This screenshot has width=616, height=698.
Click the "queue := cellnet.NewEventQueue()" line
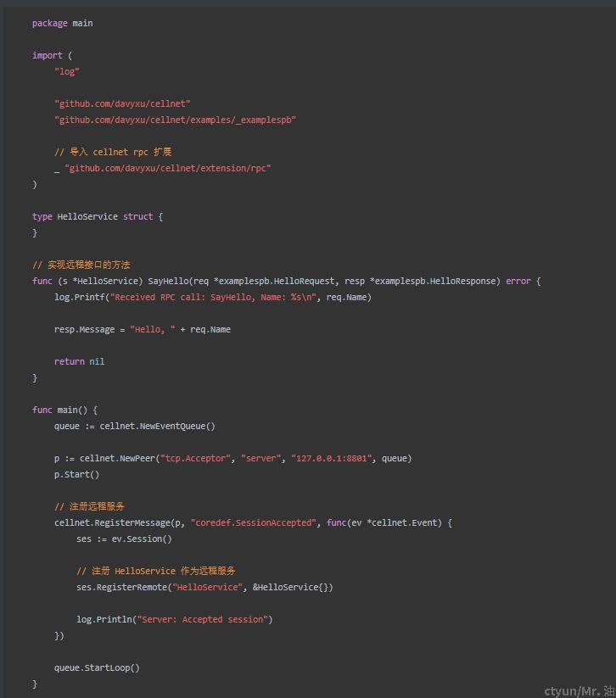click(x=135, y=426)
